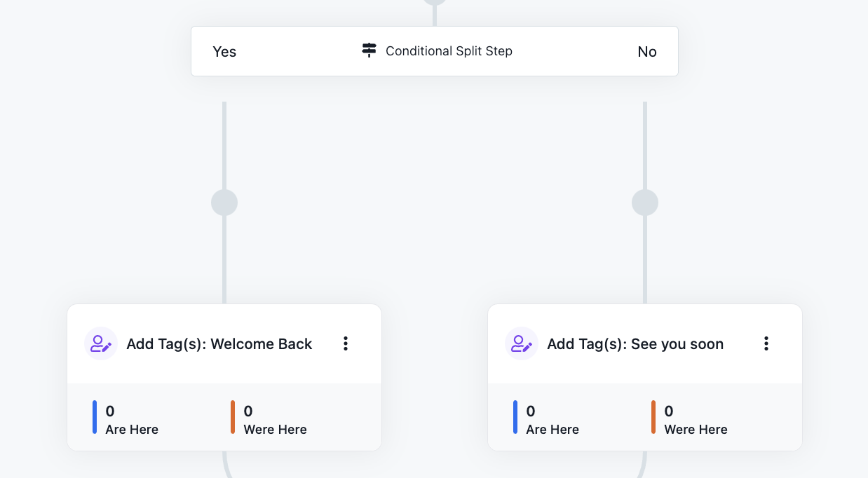The height and width of the screenshot is (478, 868).
Task: Click the circular node on the right branch connector
Action: (644, 202)
